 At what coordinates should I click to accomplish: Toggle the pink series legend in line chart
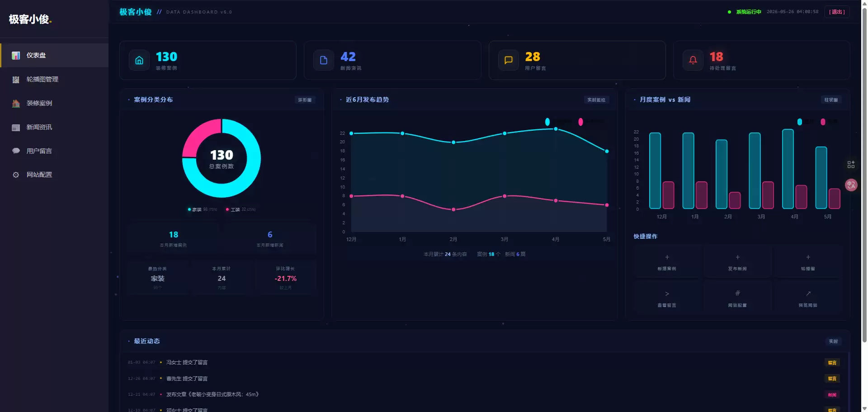coord(580,122)
